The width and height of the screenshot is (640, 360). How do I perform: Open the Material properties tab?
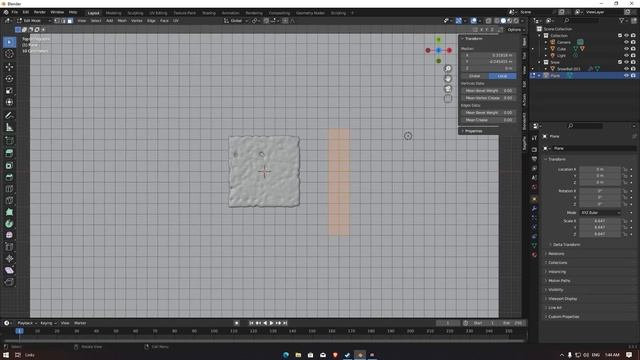(534, 255)
